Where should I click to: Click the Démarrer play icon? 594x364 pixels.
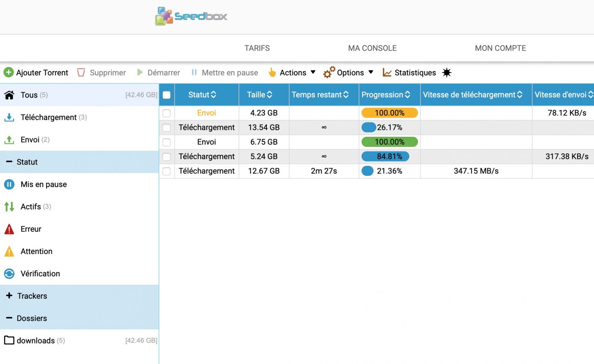(x=140, y=72)
